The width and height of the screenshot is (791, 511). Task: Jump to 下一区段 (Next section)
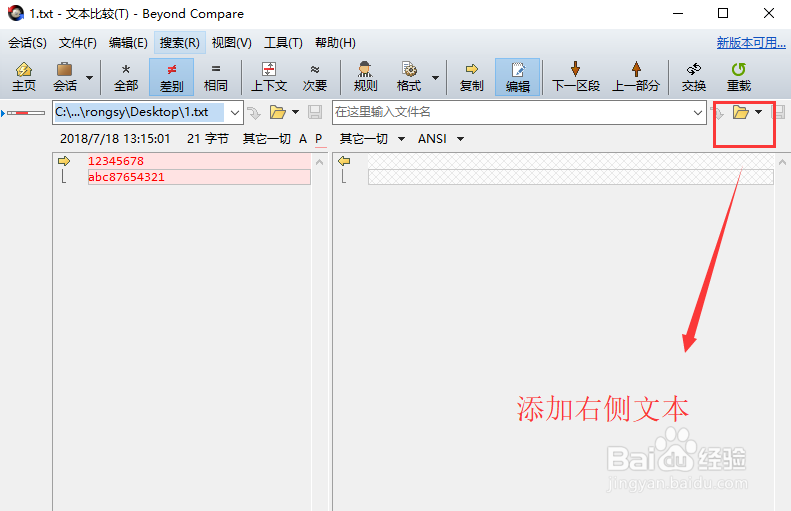pos(576,77)
